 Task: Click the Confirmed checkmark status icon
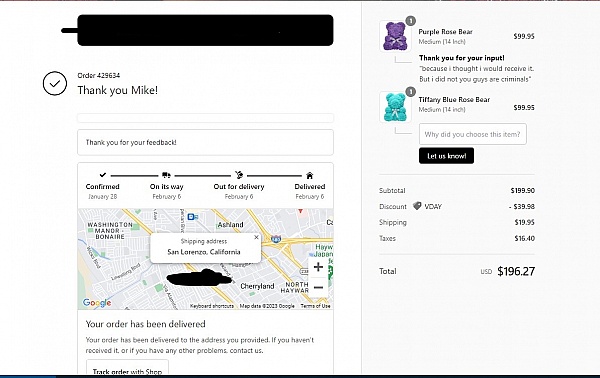pyautogui.click(x=103, y=175)
